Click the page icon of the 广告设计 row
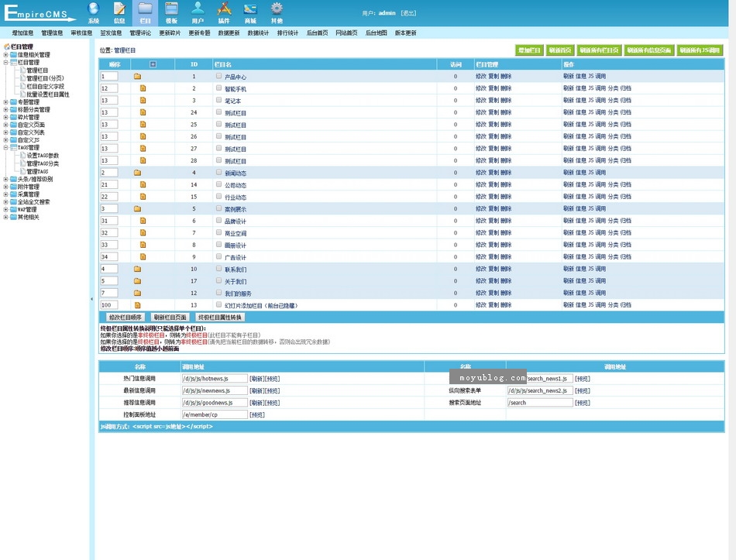 tap(143, 257)
